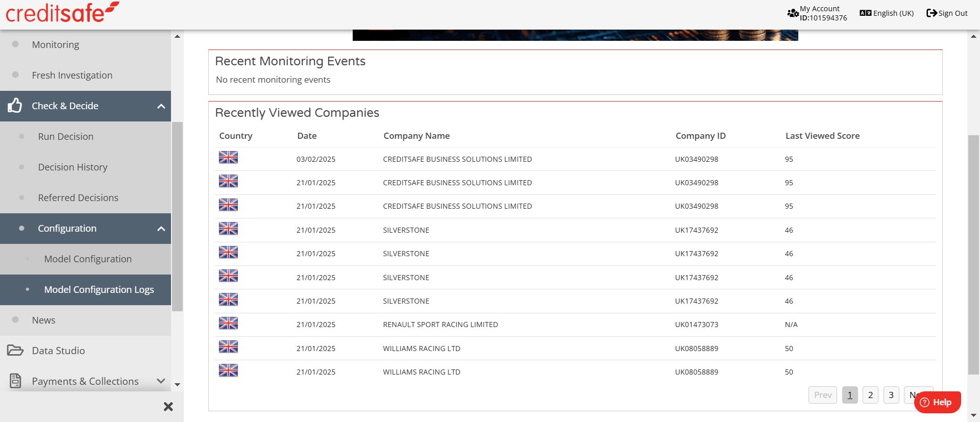This screenshot has height=422, width=980.
Task: Click company ID UK01473073
Action: point(696,325)
